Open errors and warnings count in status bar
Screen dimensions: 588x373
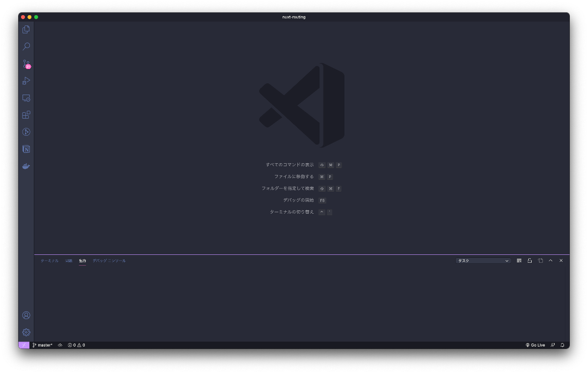(76, 345)
